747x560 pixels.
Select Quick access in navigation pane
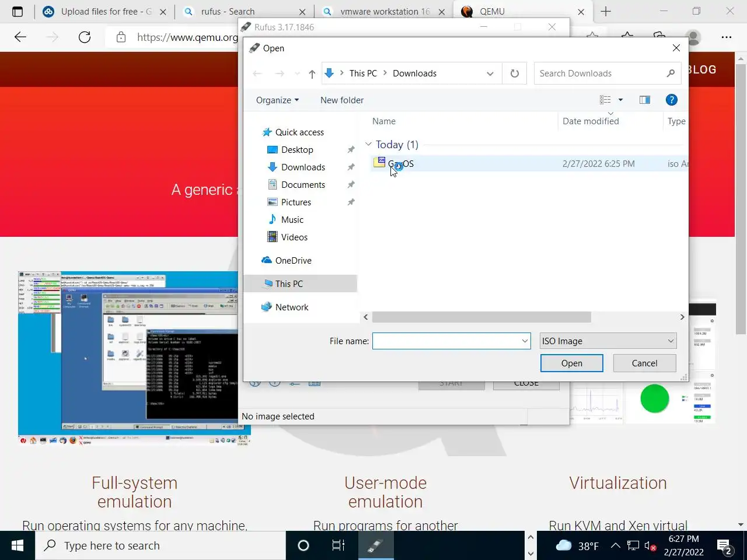click(x=299, y=132)
